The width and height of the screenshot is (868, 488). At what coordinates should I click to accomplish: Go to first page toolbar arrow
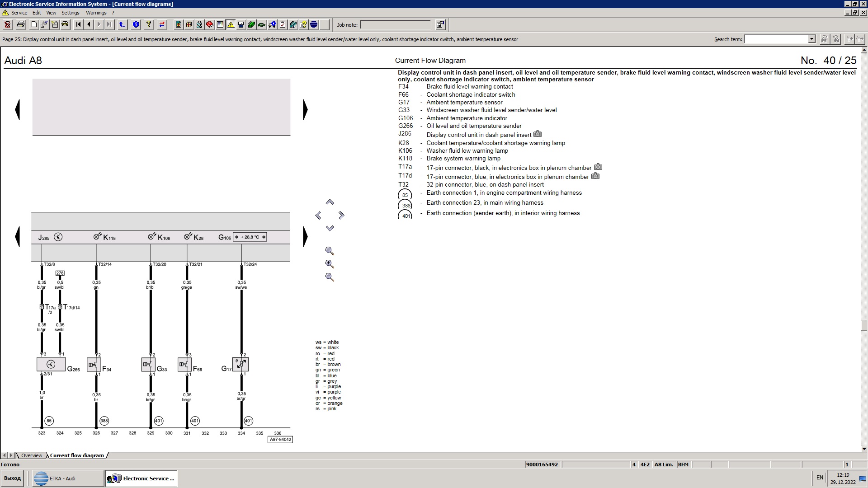point(78,25)
